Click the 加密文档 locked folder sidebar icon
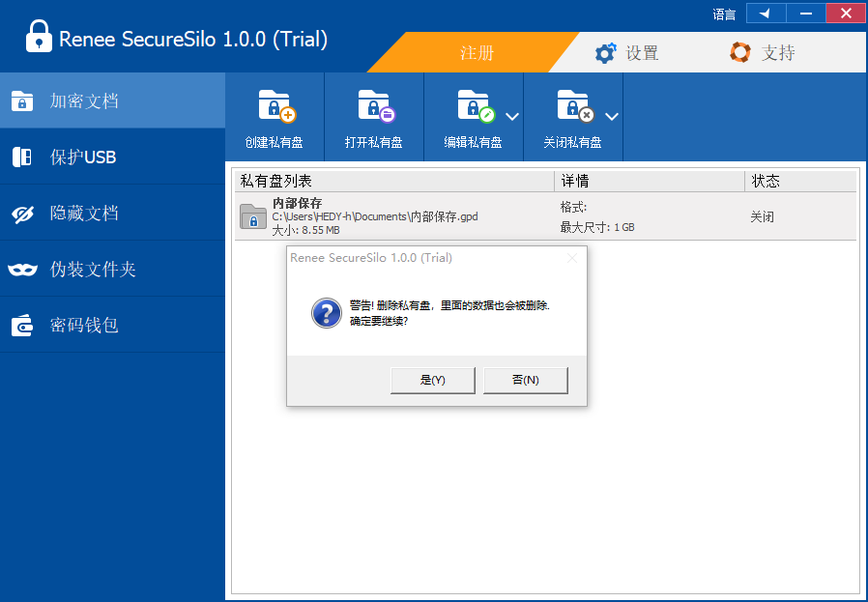Viewport: 868px width, 602px height. point(22,101)
